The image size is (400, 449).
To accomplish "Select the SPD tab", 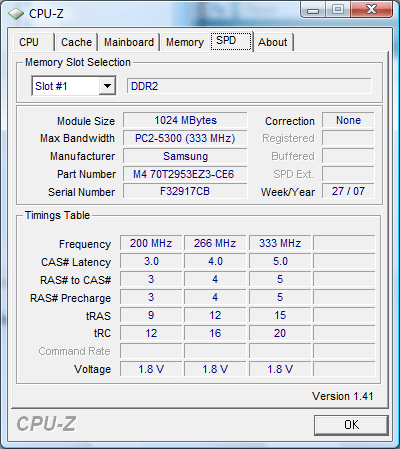I will click(231, 41).
